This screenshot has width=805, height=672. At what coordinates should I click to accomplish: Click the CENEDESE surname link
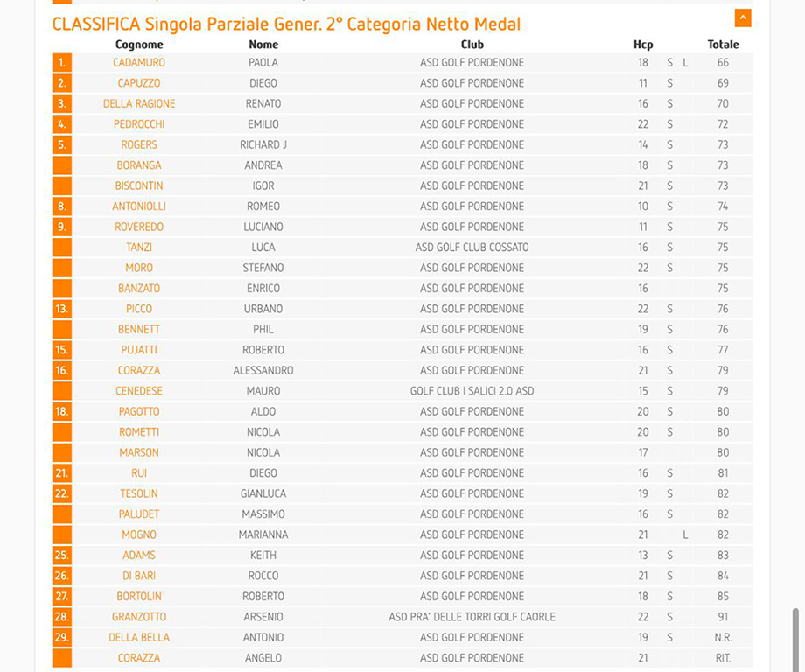[x=139, y=391]
